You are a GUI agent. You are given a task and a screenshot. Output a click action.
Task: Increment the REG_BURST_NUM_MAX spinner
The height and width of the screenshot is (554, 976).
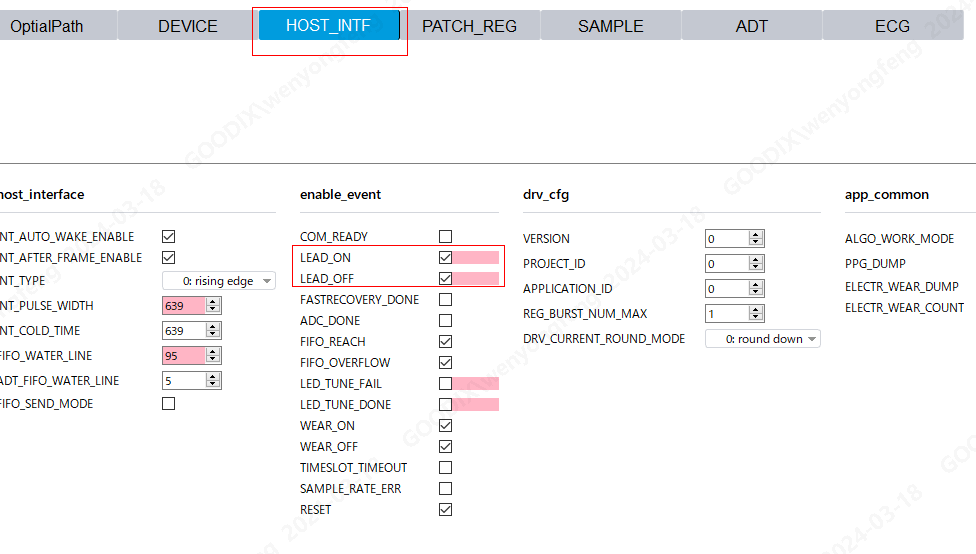click(757, 310)
